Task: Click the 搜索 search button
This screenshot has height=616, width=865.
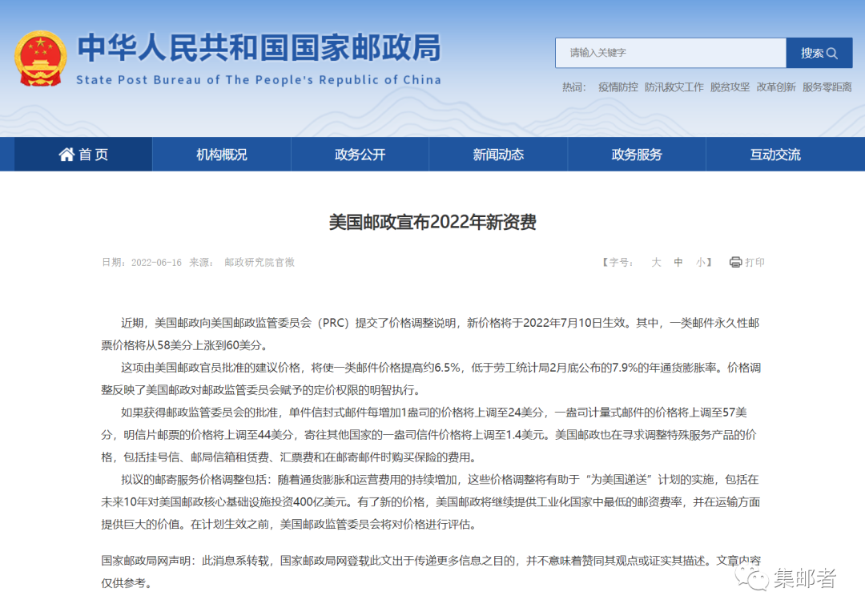Action: coord(819,53)
